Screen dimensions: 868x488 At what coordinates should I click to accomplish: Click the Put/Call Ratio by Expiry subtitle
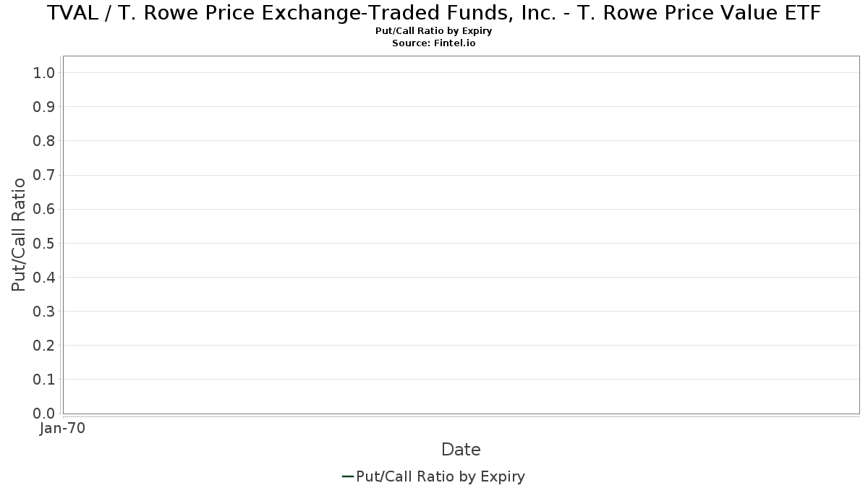tap(434, 31)
